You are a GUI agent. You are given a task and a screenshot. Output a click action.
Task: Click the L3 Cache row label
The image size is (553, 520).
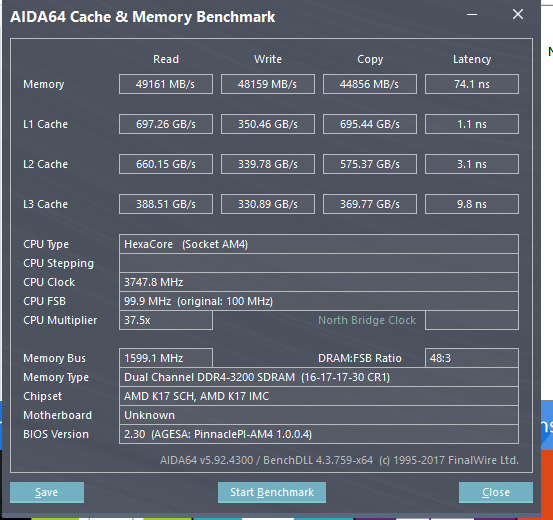(x=45, y=204)
